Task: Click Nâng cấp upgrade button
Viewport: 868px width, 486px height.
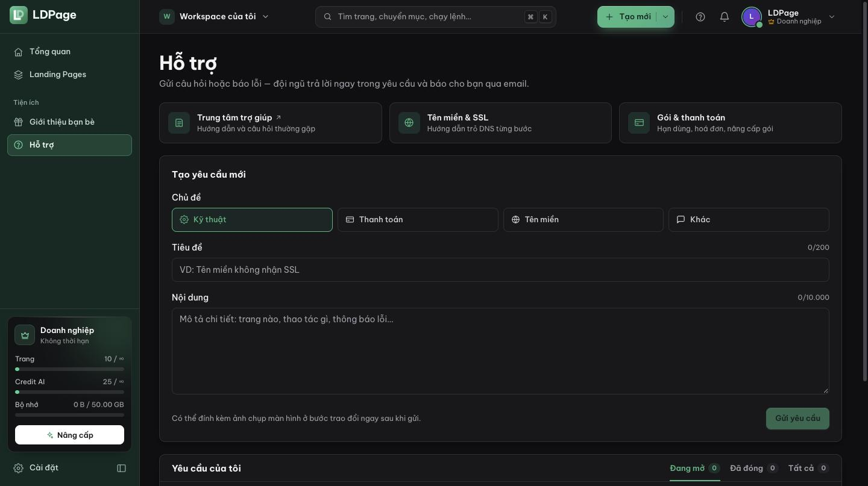Action: [x=69, y=435]
